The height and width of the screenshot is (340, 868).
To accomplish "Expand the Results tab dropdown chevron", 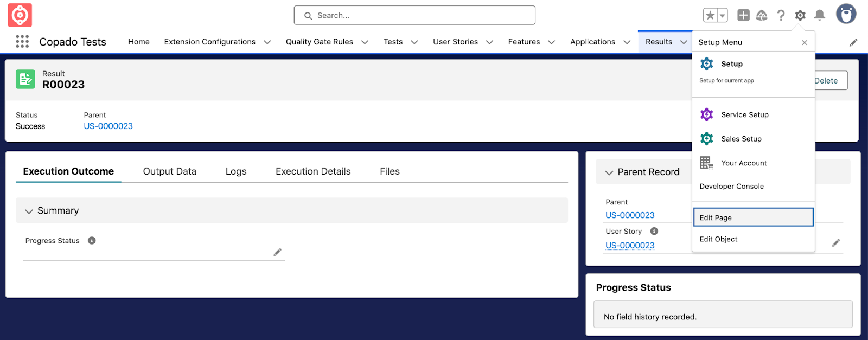I will click(684, 42).
